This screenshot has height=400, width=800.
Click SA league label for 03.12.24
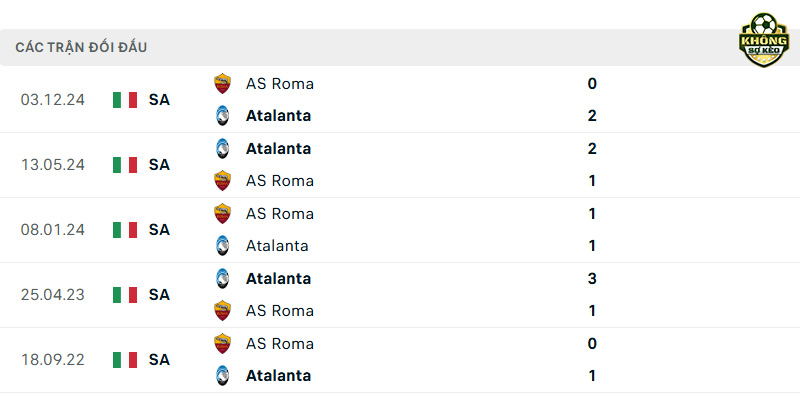click(x=159, y=100)
